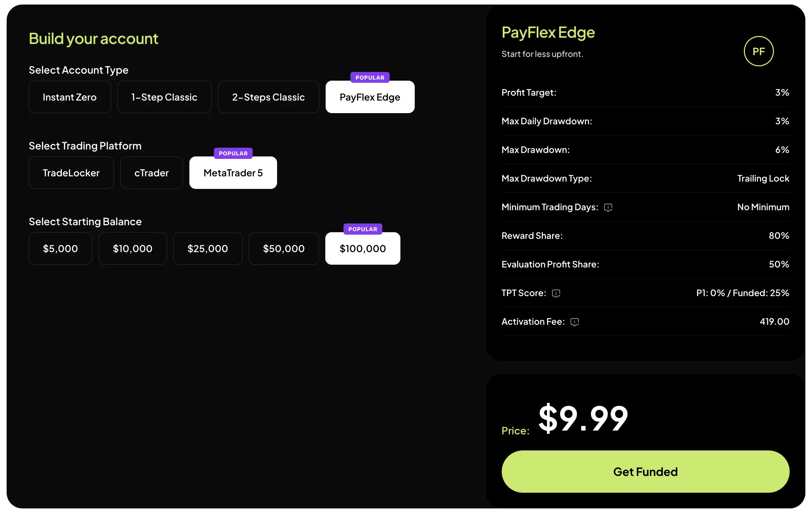Click Start for less upfront subtitle
The image size is (812, 514).
coord(542,54)
